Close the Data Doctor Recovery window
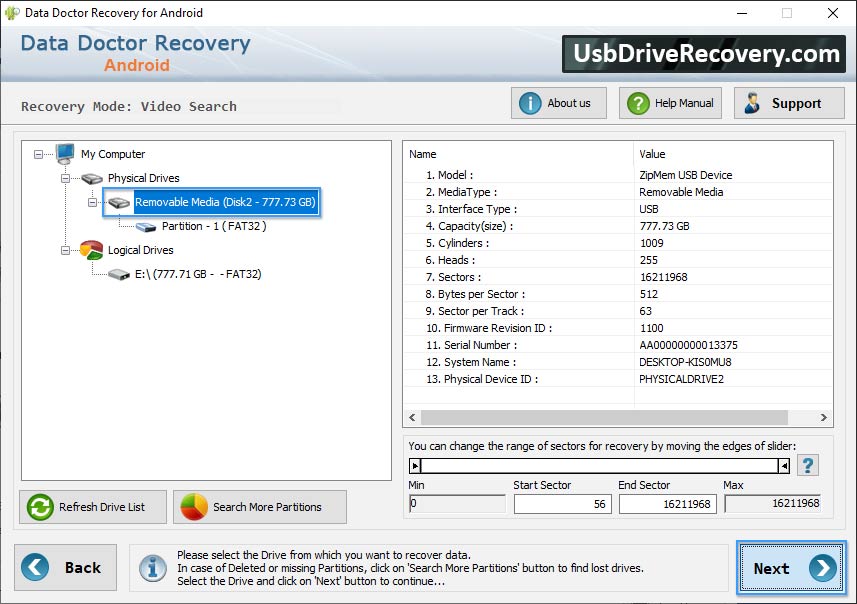 832,13
